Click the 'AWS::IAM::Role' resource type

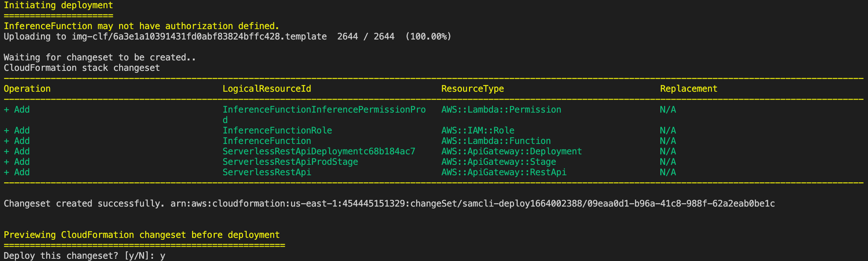coord(478,130)
